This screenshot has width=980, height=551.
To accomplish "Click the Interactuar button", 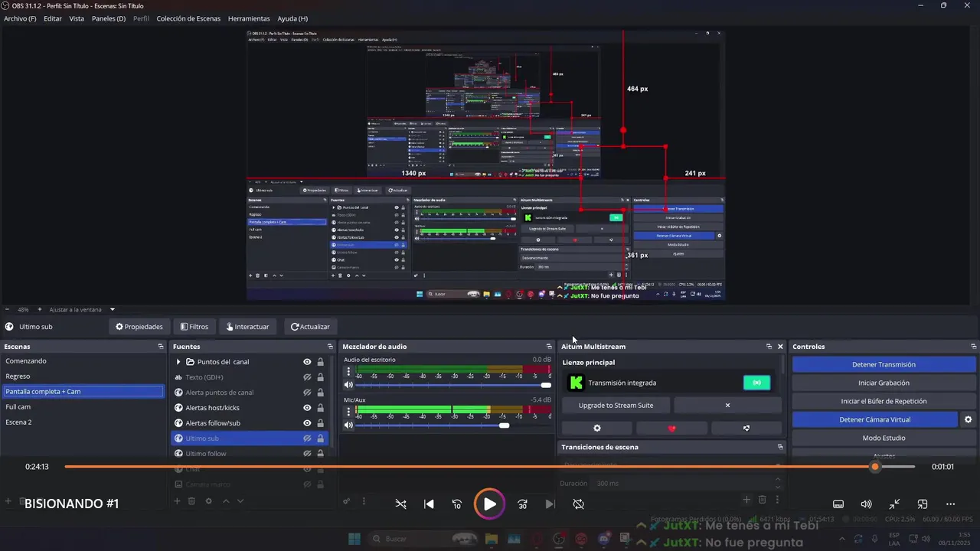I will coord(248,327).
